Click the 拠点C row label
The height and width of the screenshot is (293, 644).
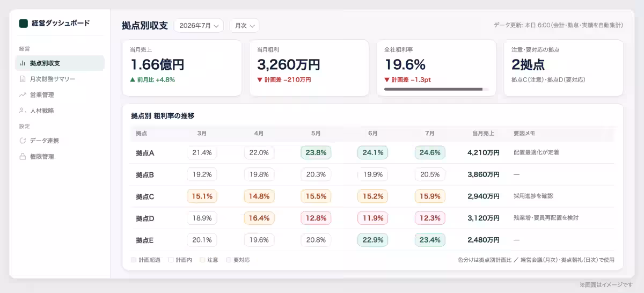(x=145, y=196)
